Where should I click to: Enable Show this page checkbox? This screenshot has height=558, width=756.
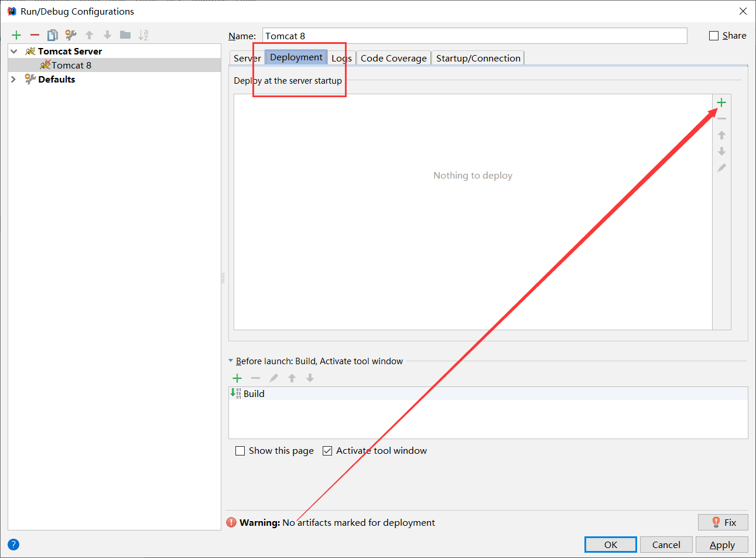[x=240, y=451]
